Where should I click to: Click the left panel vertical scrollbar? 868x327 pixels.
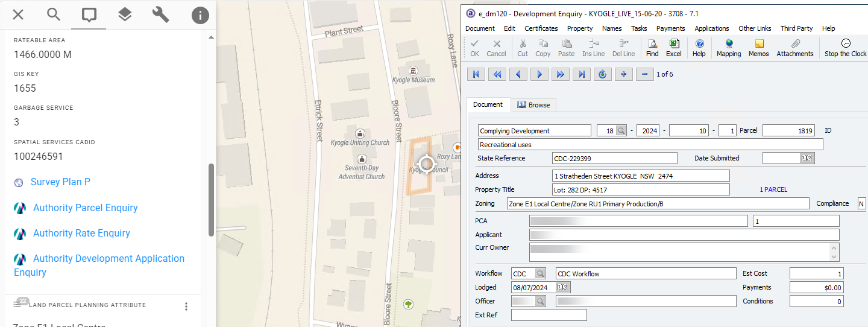pyautogui.click(x=211, y=199)
